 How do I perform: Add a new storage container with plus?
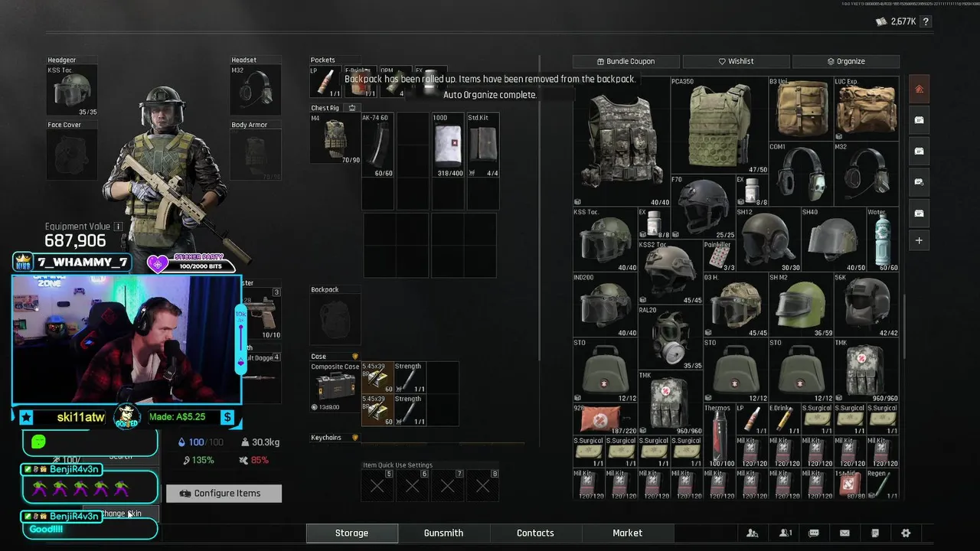(919, 240)
